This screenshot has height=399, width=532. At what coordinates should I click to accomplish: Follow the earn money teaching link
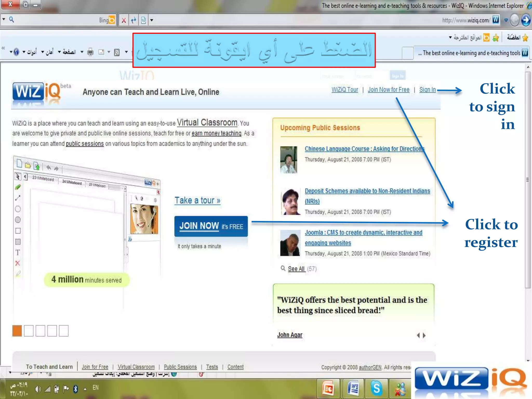tap(216, 133)
